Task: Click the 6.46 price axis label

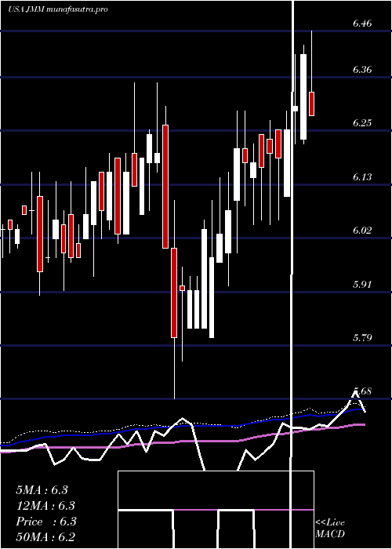Action: click(x=362, y=24)
